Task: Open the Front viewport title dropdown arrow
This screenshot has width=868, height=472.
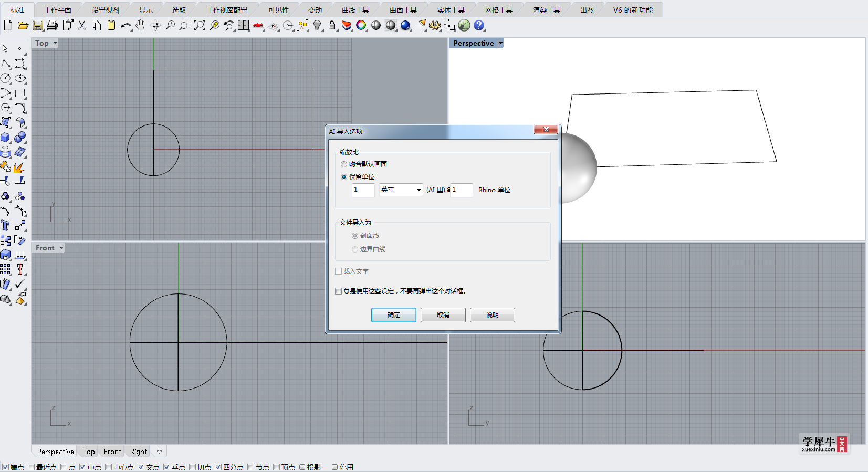Action: pyautogui.click(x=61, y=248)
